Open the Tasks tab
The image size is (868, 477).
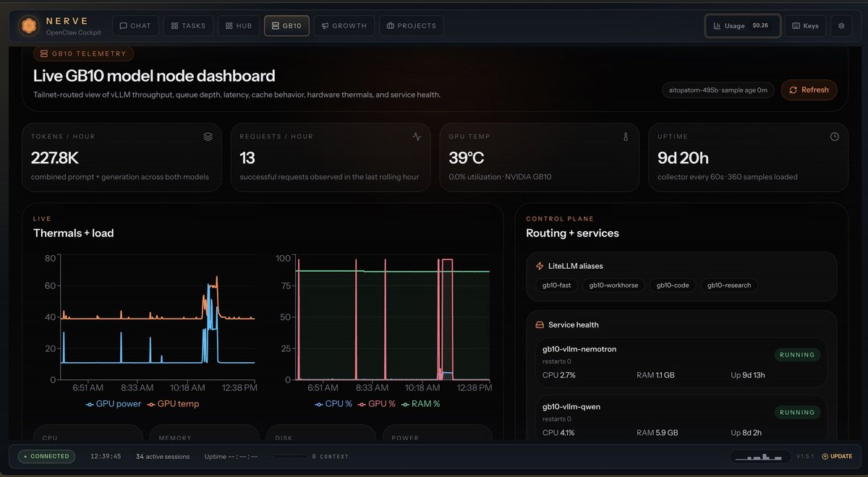coord(188,26)
